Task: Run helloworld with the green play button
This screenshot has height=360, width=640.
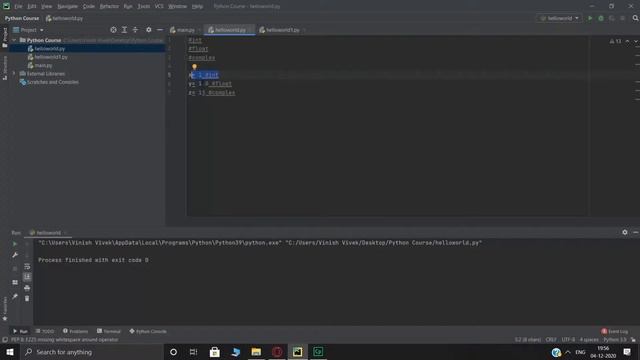Action: click(590, 18)
